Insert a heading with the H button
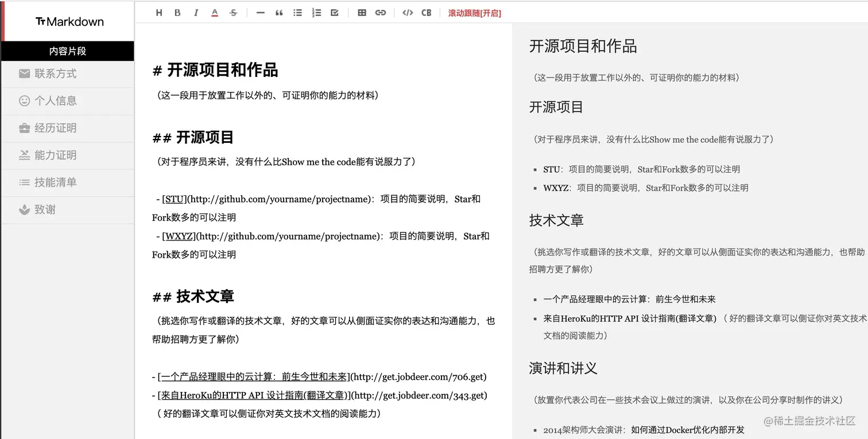Screen dimensions: 868x439 (x=159, y=13)
